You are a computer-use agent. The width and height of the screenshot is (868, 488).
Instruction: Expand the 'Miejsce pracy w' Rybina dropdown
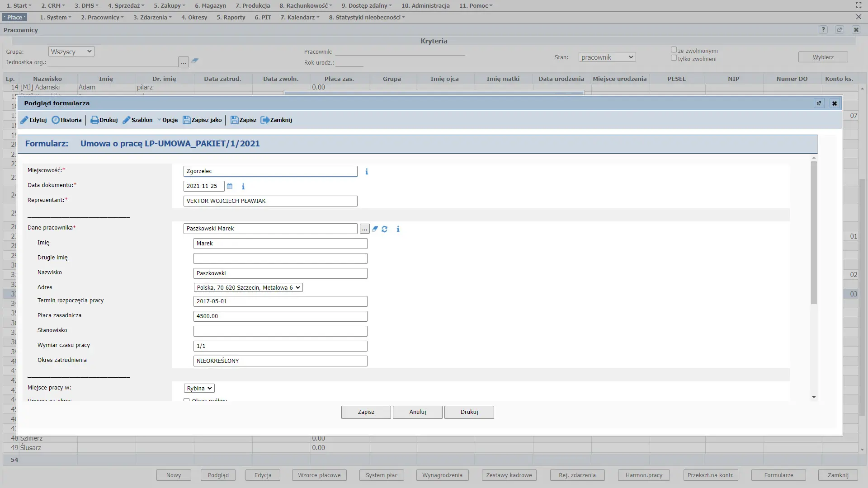pos(199,389)
